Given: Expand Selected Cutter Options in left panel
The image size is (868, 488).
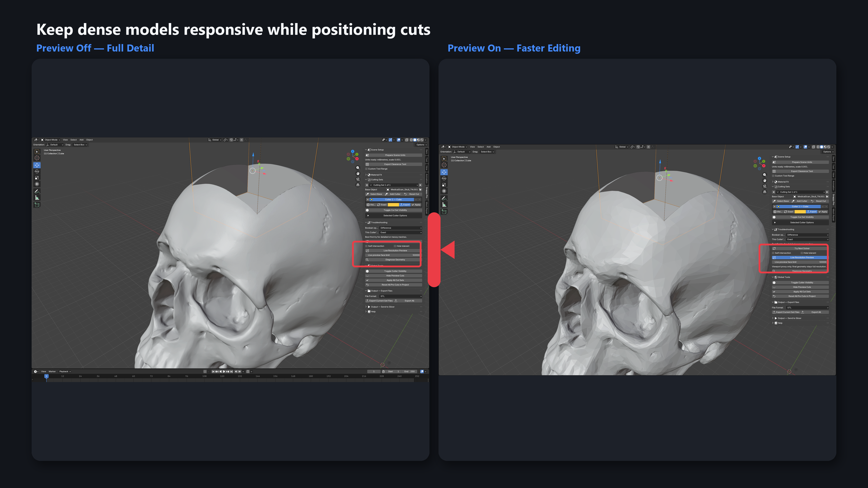Looking at the screenshot, I should pyautogui.click(x=394, y=216).
